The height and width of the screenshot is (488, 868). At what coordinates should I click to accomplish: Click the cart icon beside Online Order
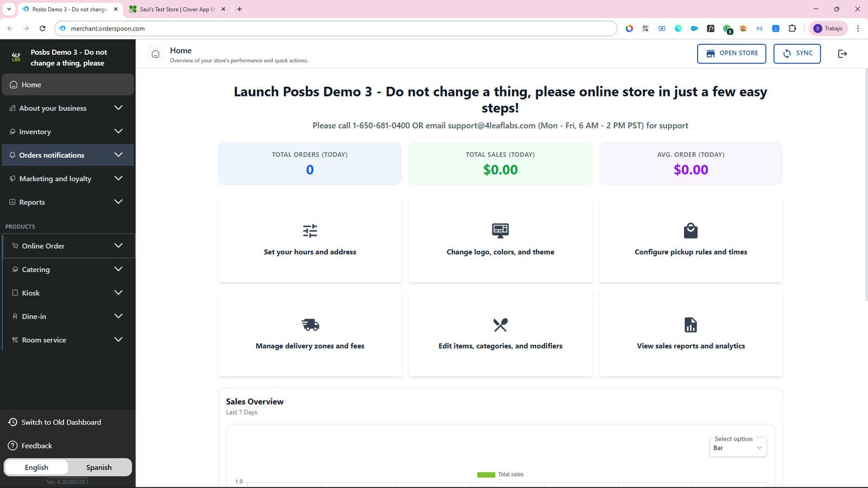[15, 246]
